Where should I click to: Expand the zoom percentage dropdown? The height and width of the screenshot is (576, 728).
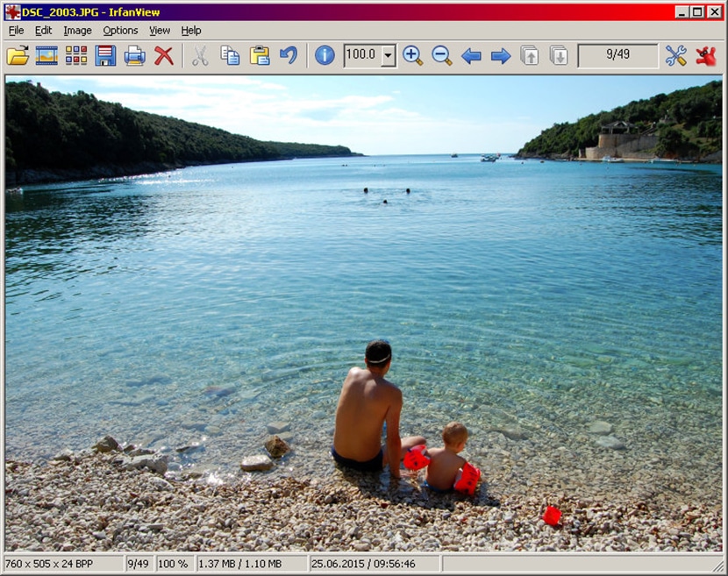[x=388, y=56]
